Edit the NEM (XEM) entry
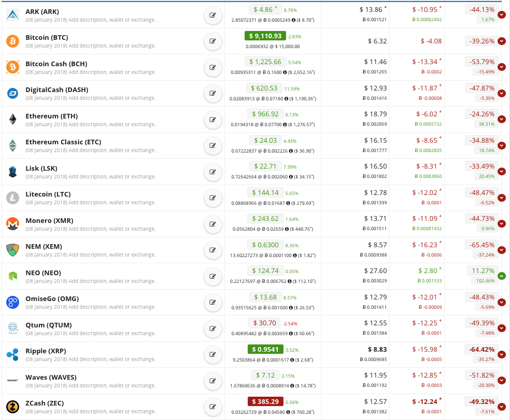 tap(213, 250)
